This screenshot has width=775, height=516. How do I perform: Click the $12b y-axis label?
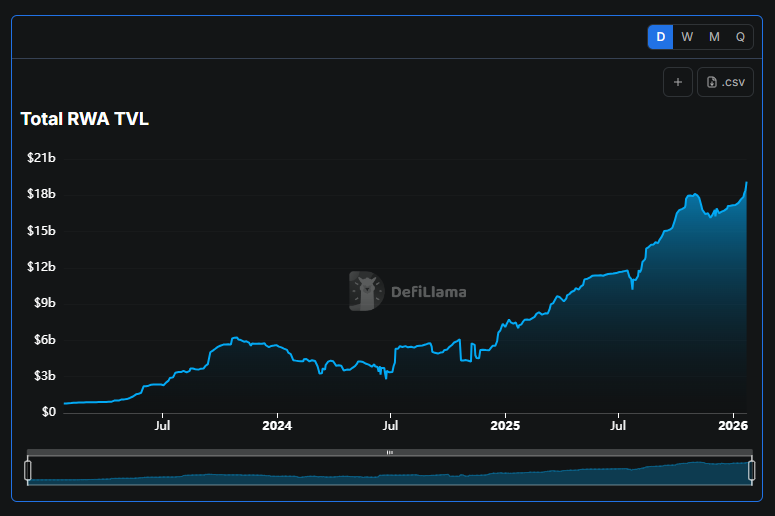coord(41,267)
